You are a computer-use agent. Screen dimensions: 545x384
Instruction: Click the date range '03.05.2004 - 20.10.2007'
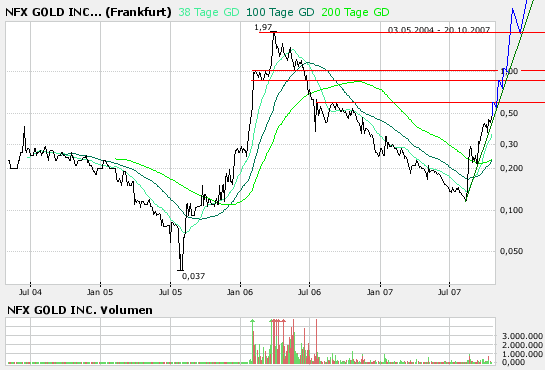coord(439,30)
